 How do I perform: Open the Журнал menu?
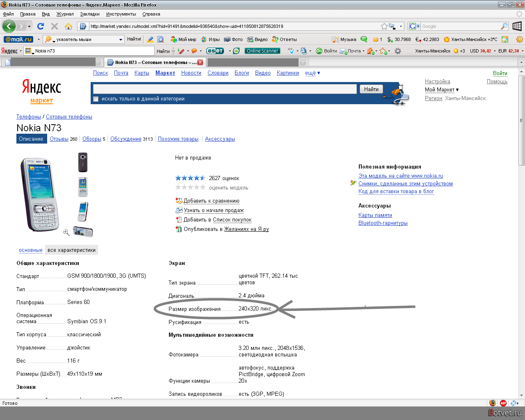[65, 14]
